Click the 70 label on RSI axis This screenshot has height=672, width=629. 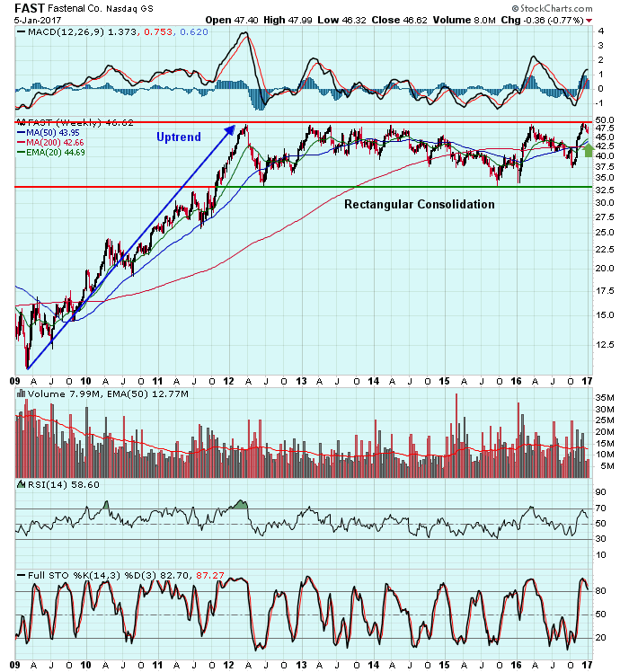click(x=601, y=508)
